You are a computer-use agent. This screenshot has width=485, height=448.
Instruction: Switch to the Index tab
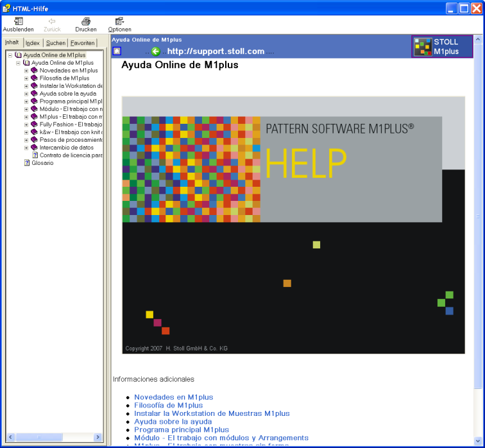click(33, 43)
